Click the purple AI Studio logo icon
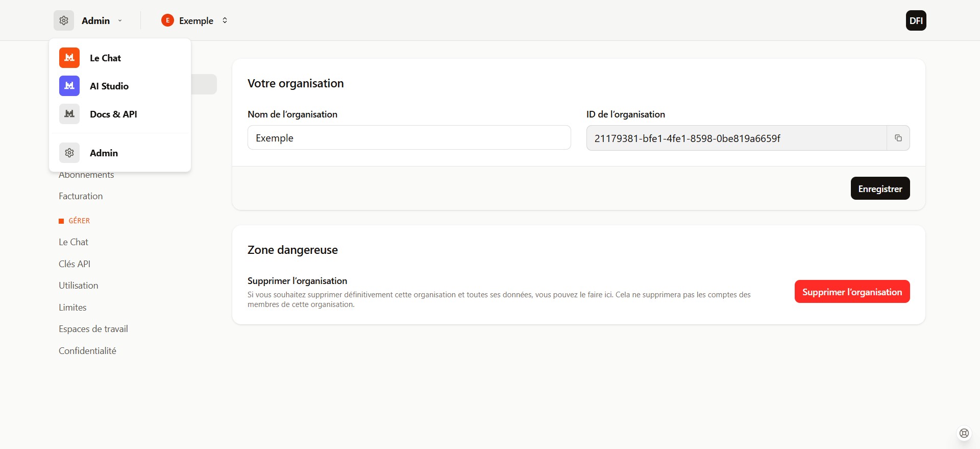Image resolution: width=980 pixels, height=449 pixels. pyautogui.click(x=69, y=86)
